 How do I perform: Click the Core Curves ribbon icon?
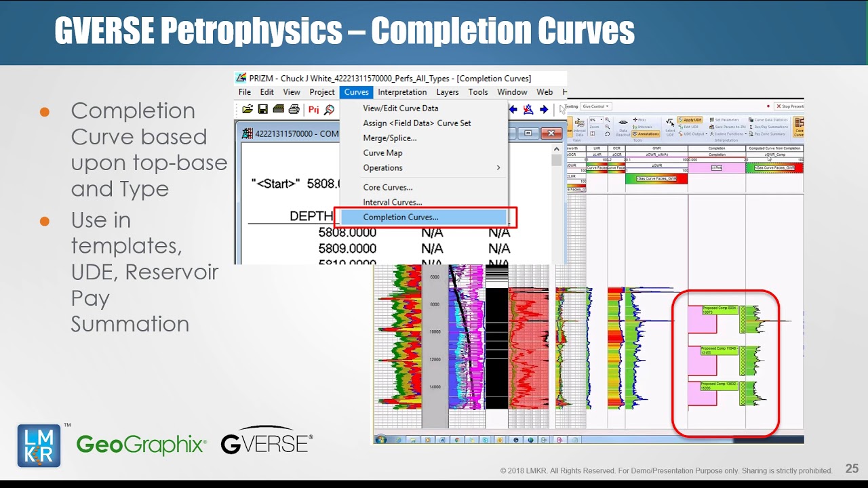coord(799,127)
